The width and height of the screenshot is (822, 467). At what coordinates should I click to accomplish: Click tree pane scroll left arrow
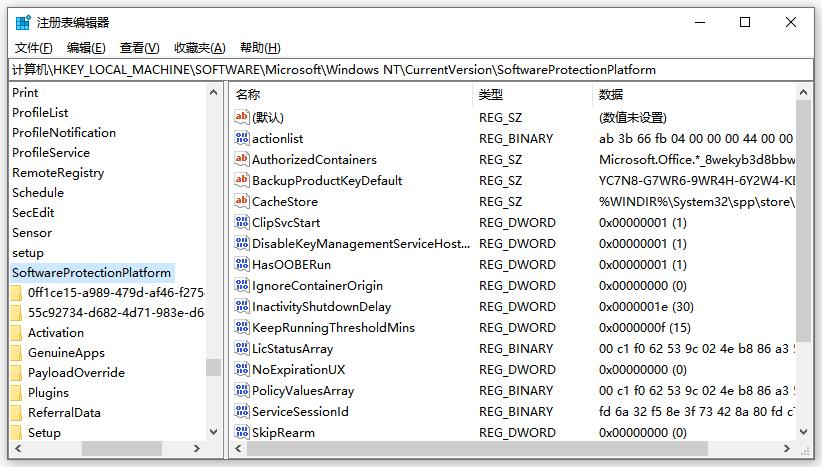click(x=18, y=449)
